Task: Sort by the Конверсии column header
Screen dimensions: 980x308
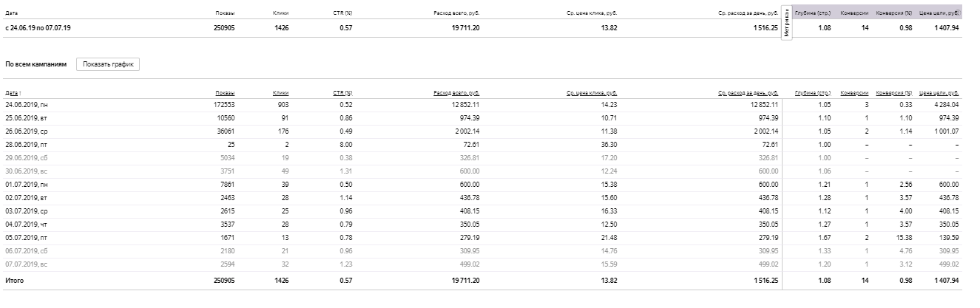Action: (x=854, y=93)
